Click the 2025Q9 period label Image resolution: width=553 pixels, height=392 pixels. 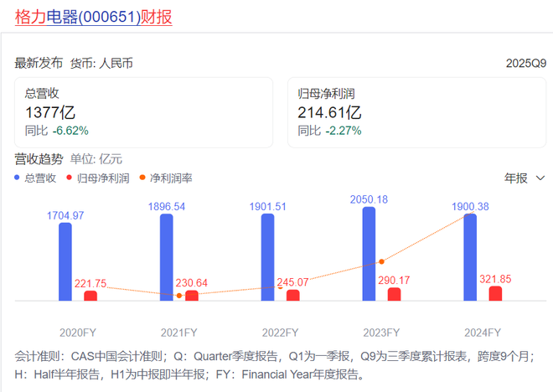525,64
